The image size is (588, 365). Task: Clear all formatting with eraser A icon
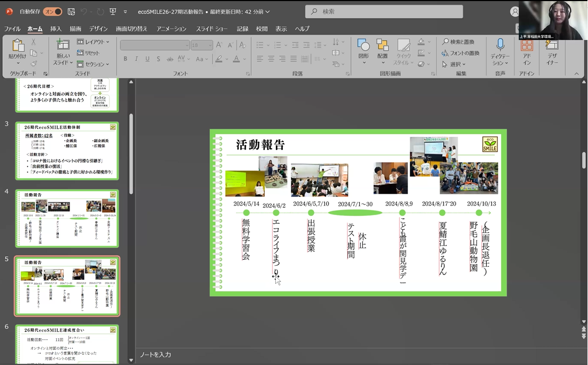pyautogui.click(x=243, y=45)
